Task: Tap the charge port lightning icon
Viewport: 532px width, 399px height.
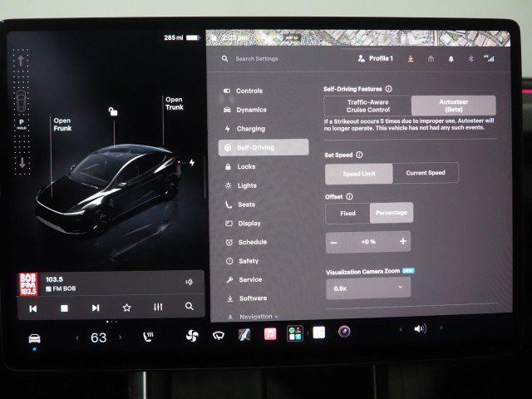Action: coord(192,162)
